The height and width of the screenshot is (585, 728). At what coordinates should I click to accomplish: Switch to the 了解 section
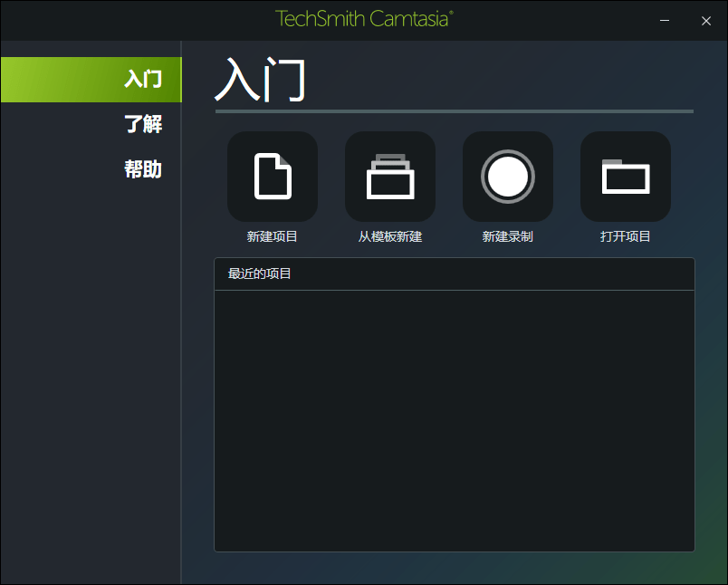click(x=145, y=125)
